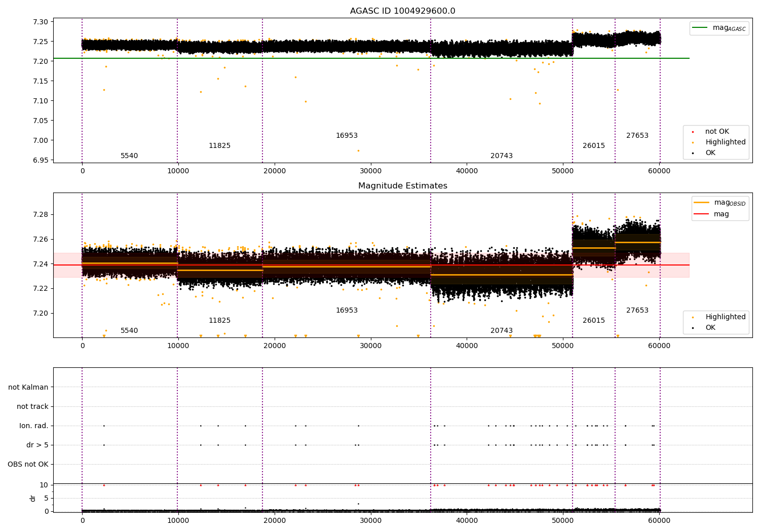760x532 pixels.
Task: Click the orange mag OBSID bar over OBSID 20743
Action: 502,275
